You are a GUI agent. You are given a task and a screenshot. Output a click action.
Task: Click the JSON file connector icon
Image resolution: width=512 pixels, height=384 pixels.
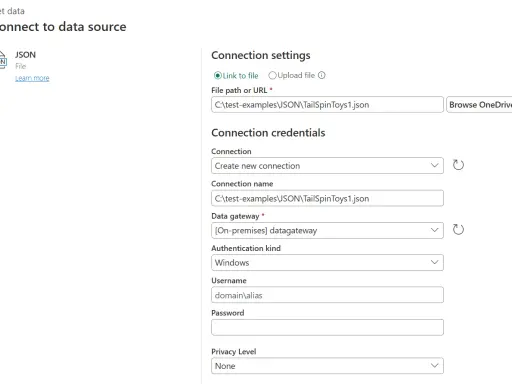click(3, 60)
